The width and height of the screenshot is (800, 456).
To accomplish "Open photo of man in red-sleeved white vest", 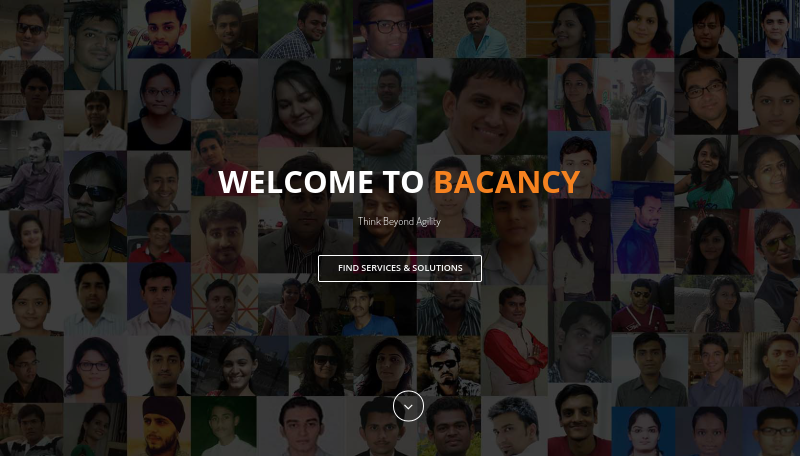I will 514,340.
